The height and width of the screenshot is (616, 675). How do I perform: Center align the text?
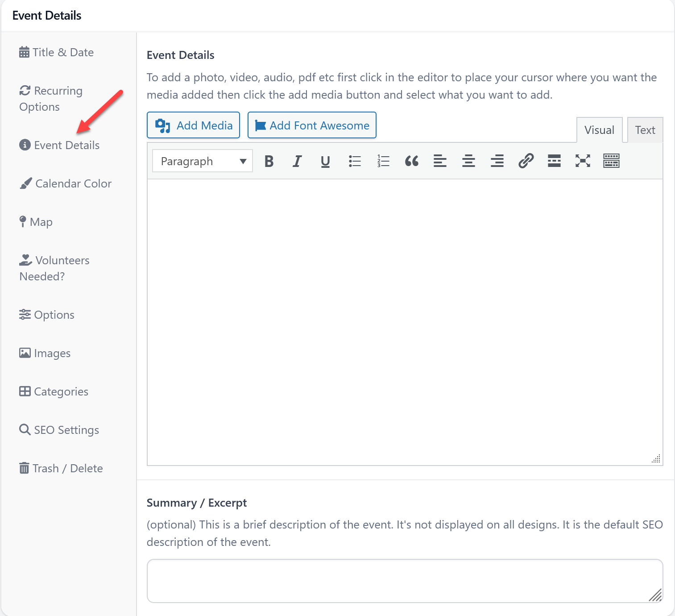[468, 161]
